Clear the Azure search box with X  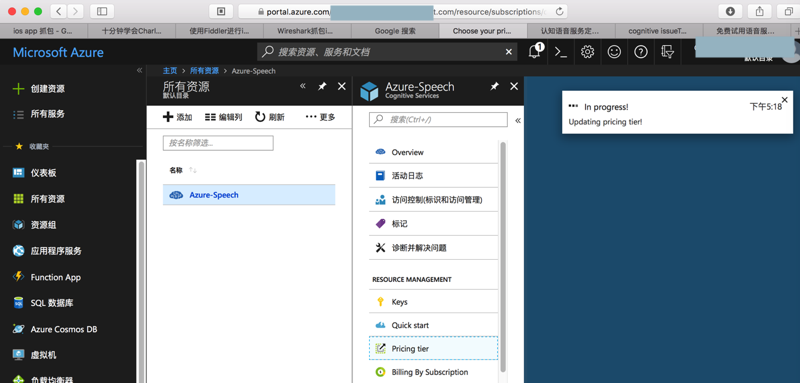(x=509, y=52)
